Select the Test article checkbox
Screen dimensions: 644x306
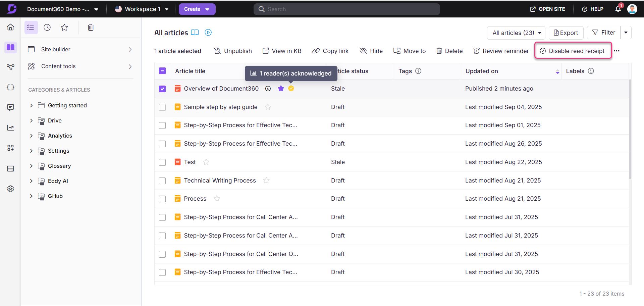[x=162, y=162]
